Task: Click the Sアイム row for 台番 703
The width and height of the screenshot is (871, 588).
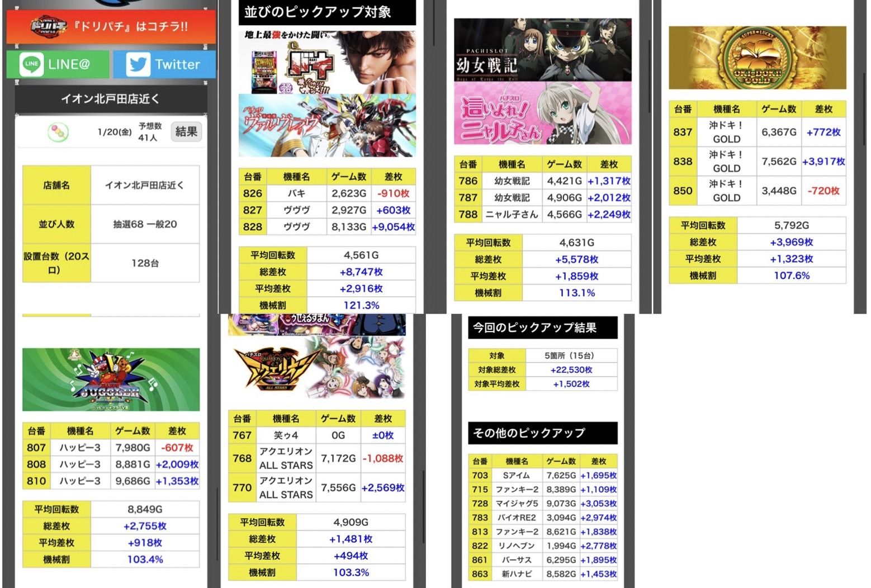Action: click(x=542, y=476)
